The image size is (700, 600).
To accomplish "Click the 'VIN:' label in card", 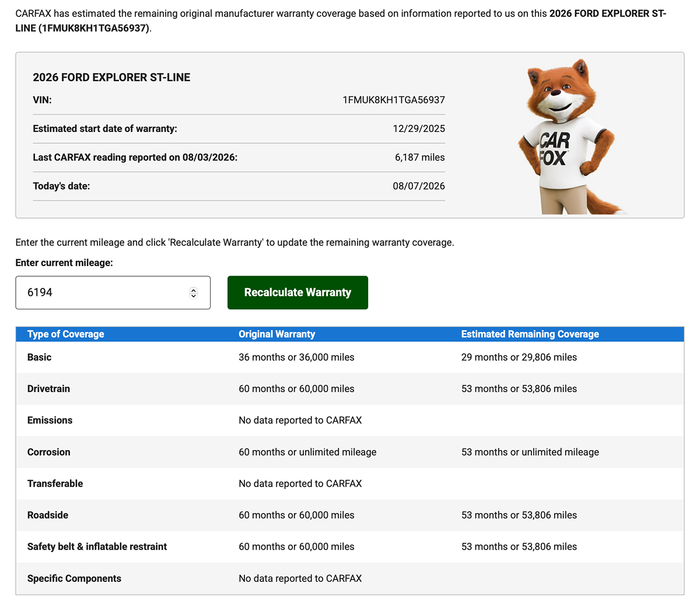I will (42, 100).
